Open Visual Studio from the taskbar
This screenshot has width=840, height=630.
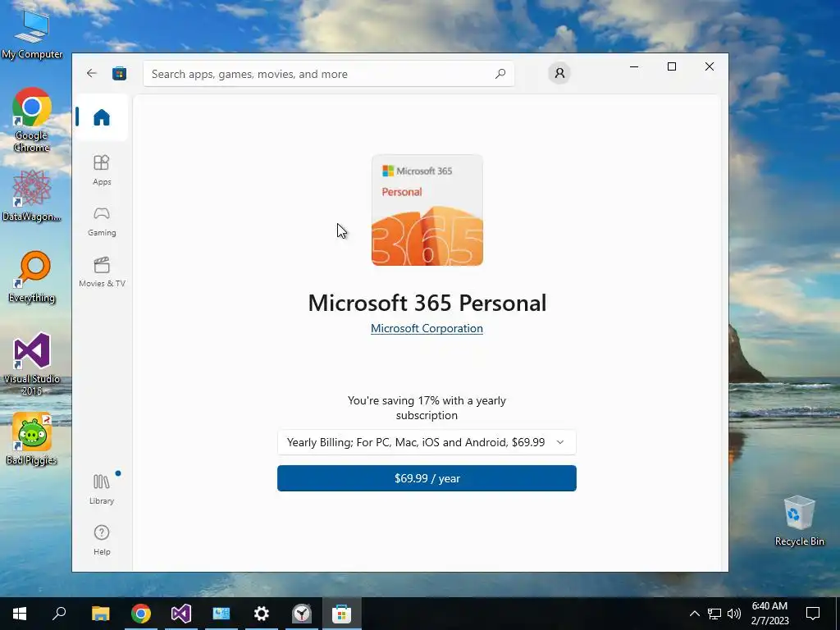click(181, 614)
